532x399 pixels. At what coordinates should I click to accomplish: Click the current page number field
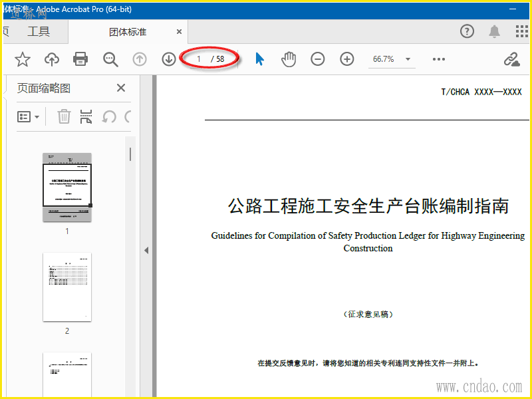199,59
